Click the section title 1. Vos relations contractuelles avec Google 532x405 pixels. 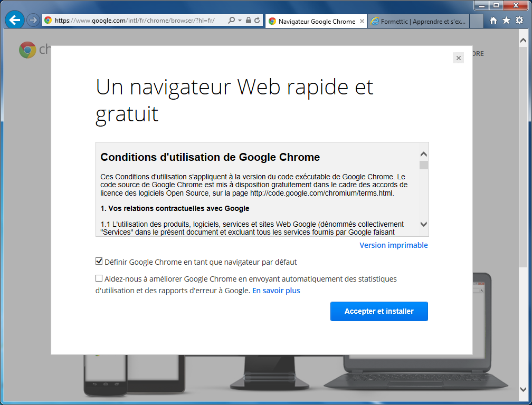click(x=175, y=208)
